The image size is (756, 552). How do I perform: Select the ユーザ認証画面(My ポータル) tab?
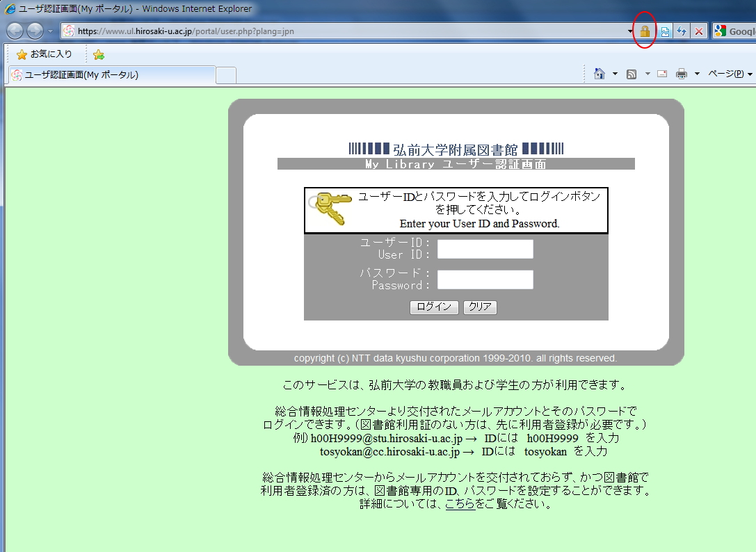point(112,74)
